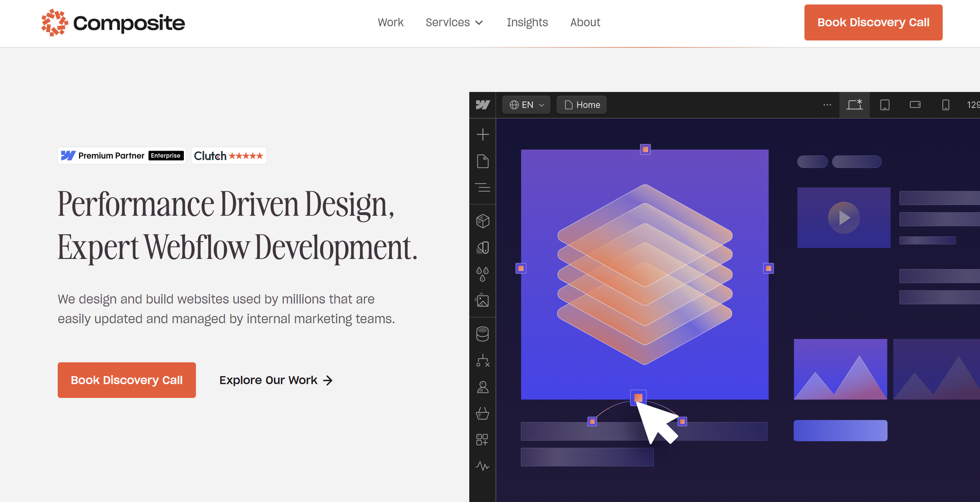The width and height of the screenshot is (980, 502).
Task: Click the Users account icon in sidebar
Action: pos(483,387)
